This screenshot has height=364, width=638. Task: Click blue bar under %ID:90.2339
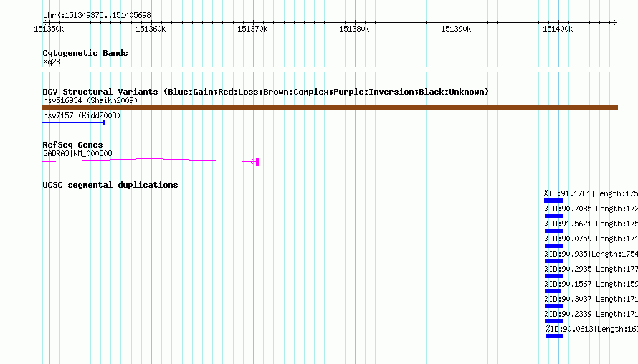tap(554, 321)
